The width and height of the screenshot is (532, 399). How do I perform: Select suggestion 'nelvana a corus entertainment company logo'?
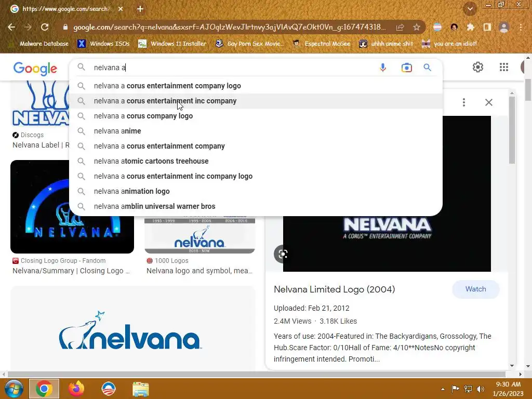256,86
